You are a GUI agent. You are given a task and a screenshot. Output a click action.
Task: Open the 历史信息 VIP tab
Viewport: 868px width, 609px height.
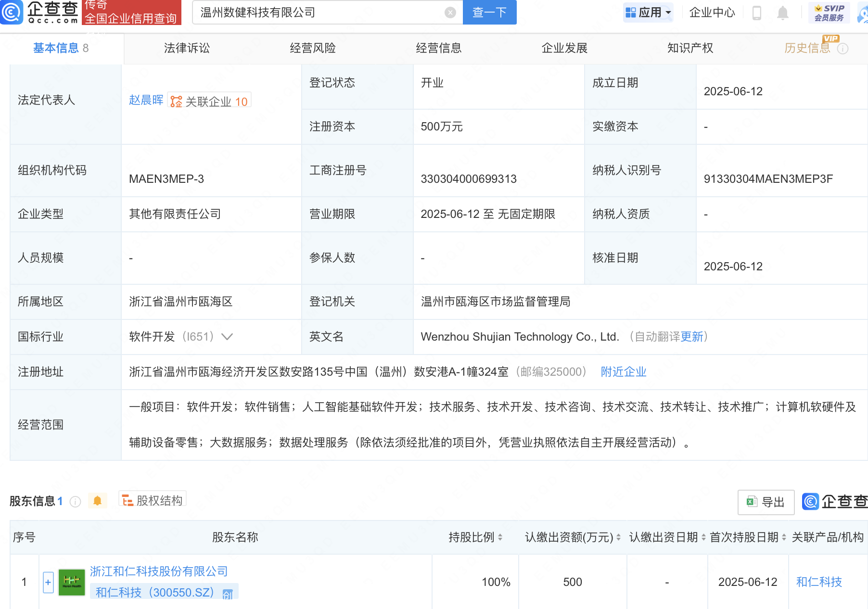pyautogui.click(x=807, y=48)
